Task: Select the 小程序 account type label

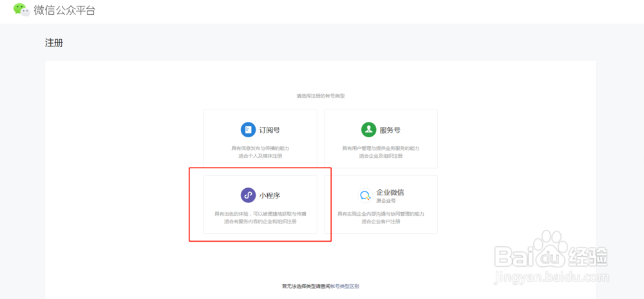Action: click(269, 196)
